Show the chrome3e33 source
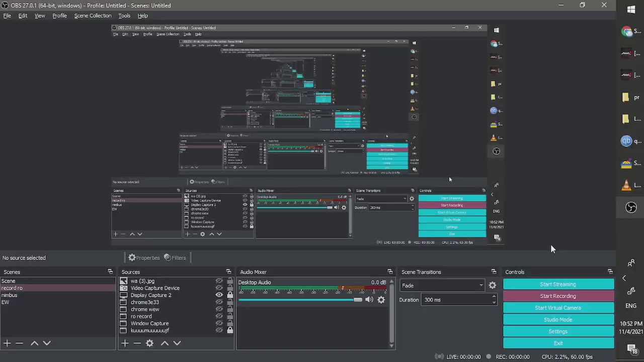This screenshot has width=644, height=362. [219, 302]
